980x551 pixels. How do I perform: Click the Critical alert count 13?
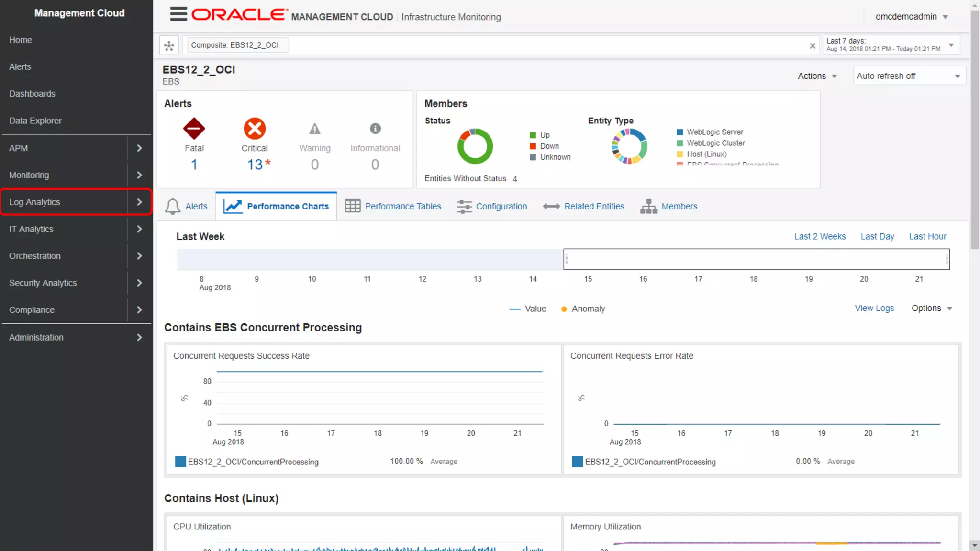255,165
